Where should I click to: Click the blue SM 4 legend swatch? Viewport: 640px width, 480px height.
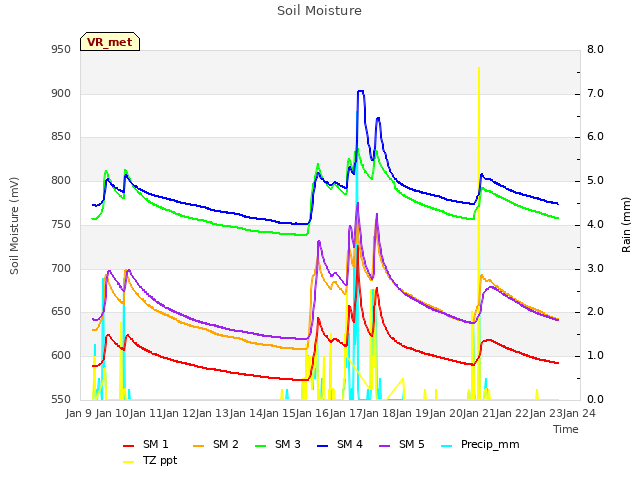point(322,446)
